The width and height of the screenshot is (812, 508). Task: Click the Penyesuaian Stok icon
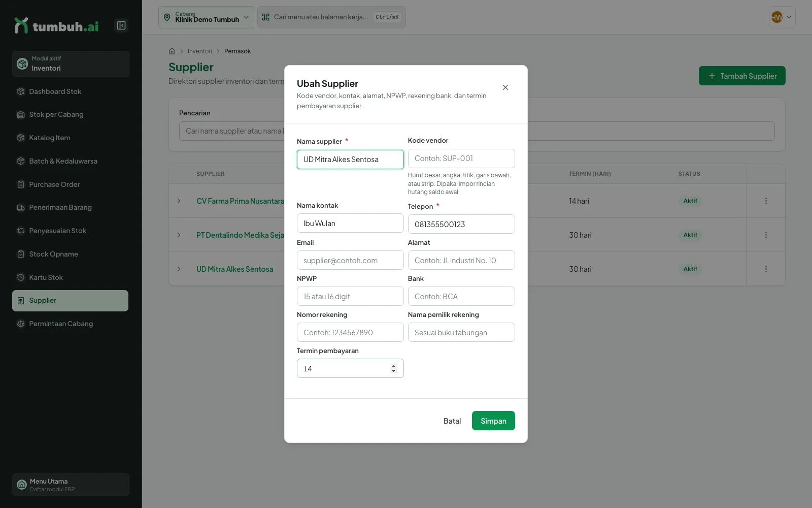pyautogui.click(x=21, y=231)
